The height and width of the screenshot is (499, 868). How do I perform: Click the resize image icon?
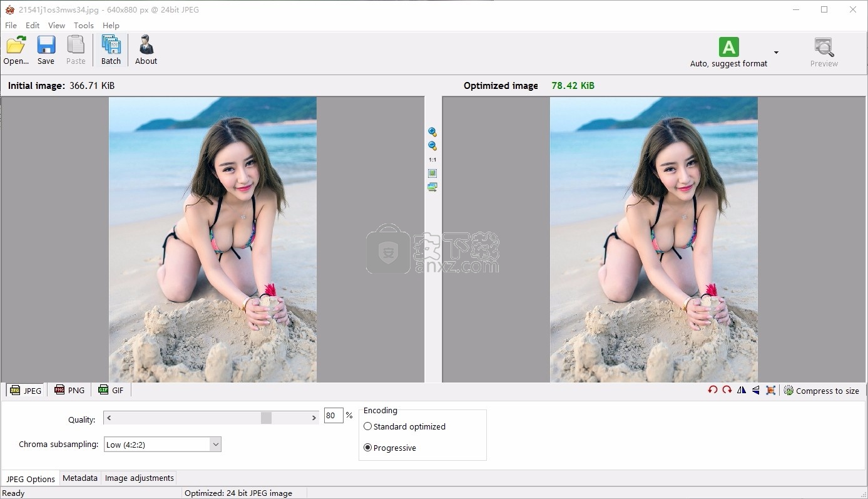[x=771, y=390]
